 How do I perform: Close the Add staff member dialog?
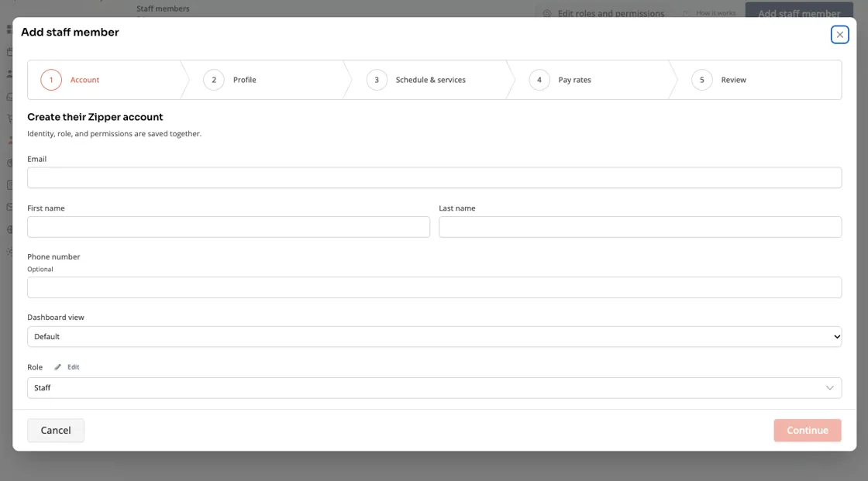[x=839, y=34]
